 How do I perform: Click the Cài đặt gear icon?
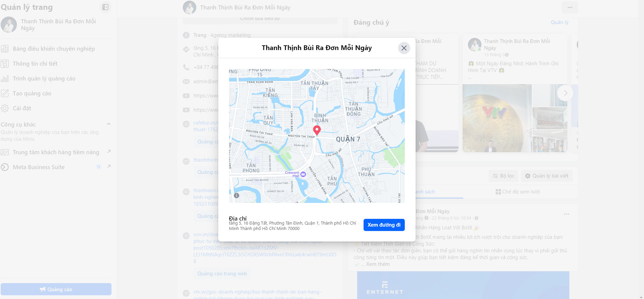(5, 108)
